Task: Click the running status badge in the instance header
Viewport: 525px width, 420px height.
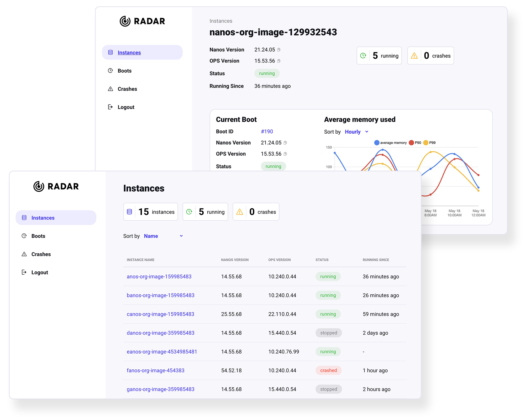Action: pos(267,73)
